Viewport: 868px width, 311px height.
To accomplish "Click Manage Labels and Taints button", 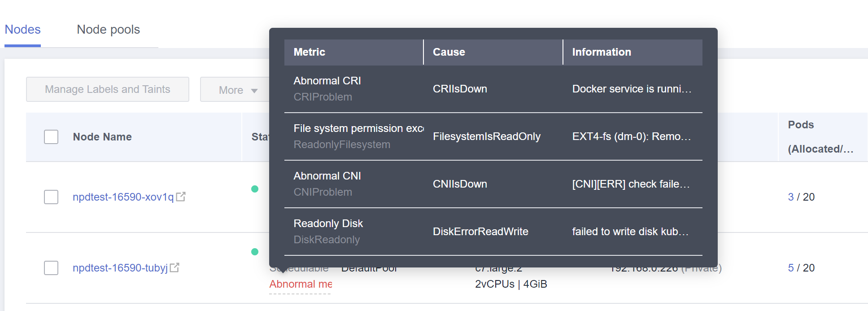I will click(108, 89).
